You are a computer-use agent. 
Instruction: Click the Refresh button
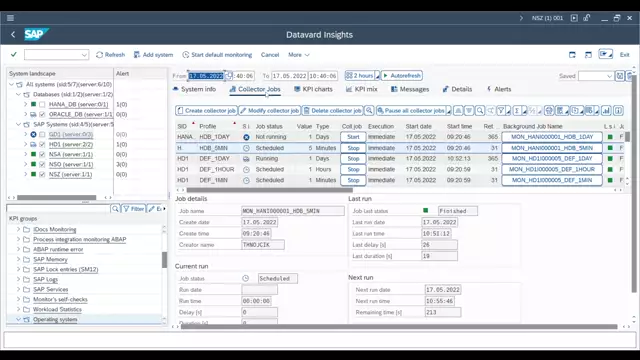(110, 55)
